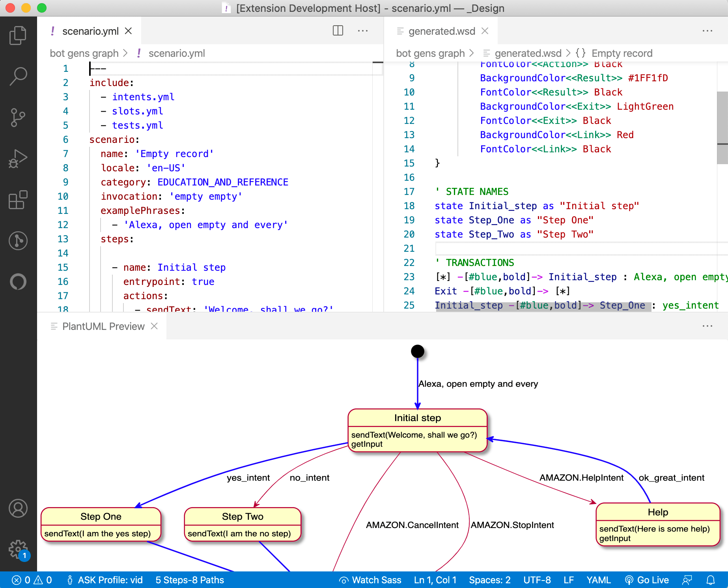Click 'ASK Profile: vid' in status bar

tap(105, 579)
